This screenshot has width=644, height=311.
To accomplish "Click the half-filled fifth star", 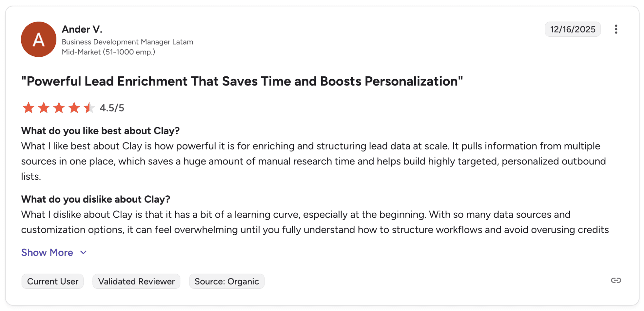I will point(89,108).
